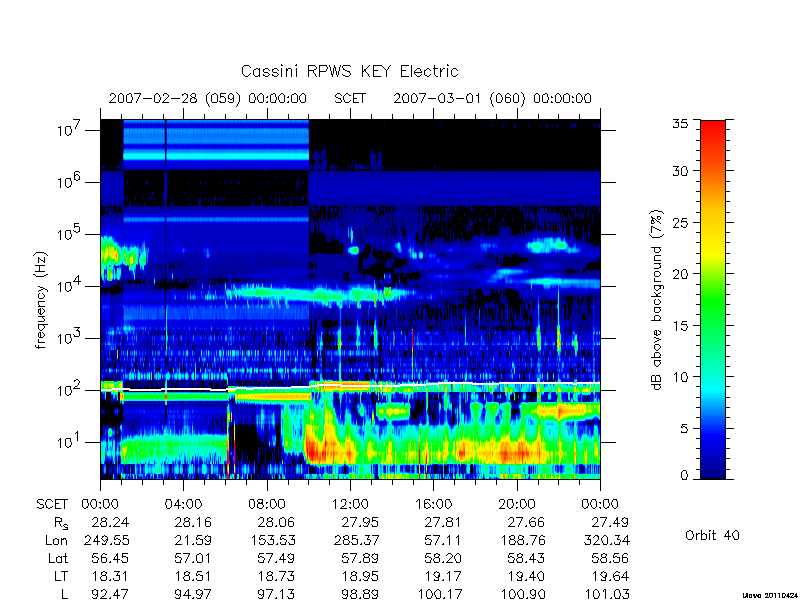This screenshot has width=800, height=600.
Task: Click the Lat value '57.49'
Action: tap(276, 558)
